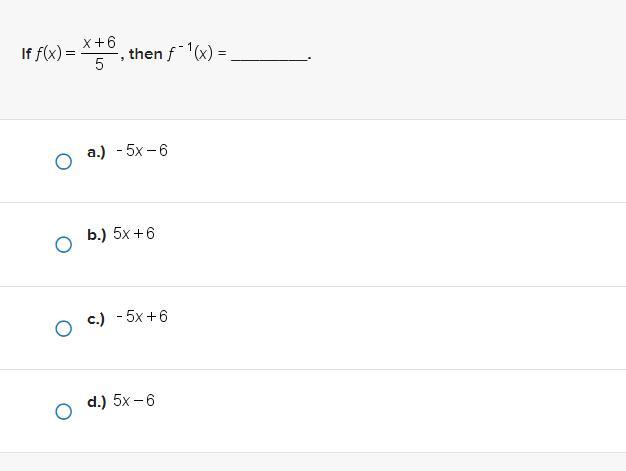This screenshot has height=471, width=626.
Task: Click the bold label d.)
Action: (96, 402)
